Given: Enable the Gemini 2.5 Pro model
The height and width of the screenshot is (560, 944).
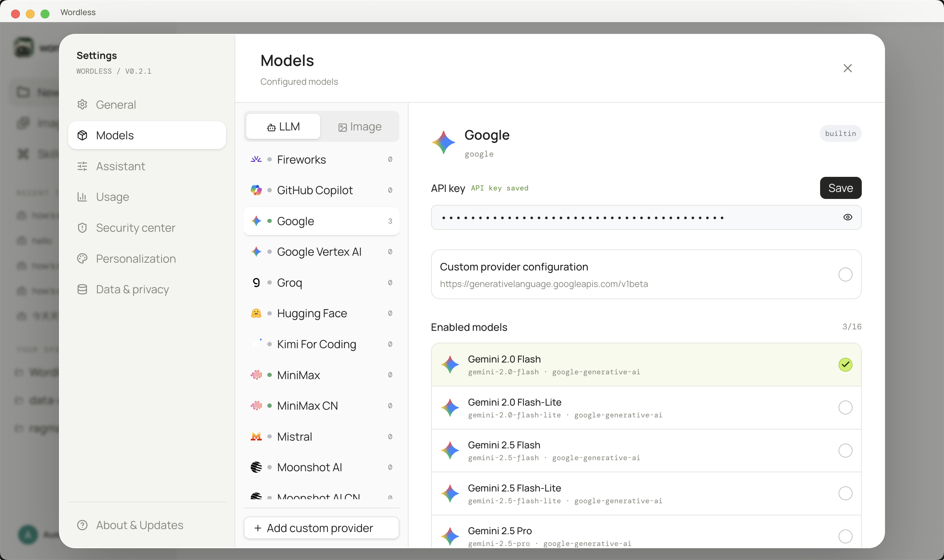Looking at the screenshot, I should [x=845, y=536].
